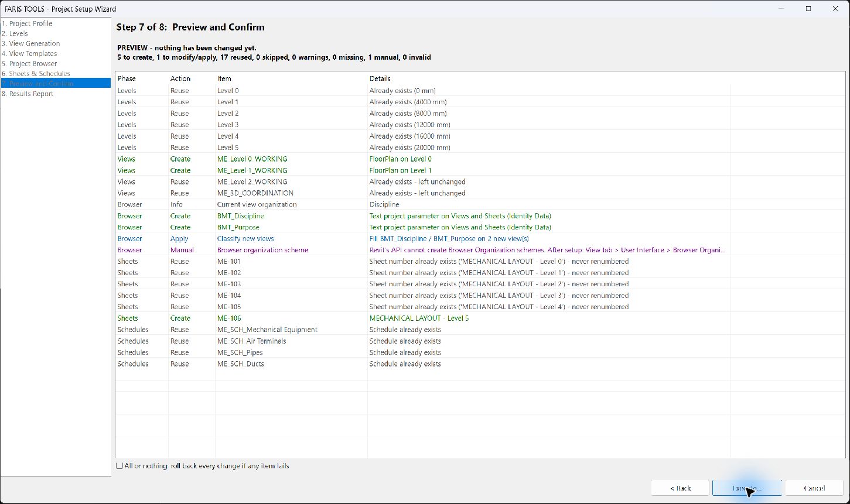The image size is (850, 504).
Task: Click the BMT_Discipline item
Action: point(241,216)
